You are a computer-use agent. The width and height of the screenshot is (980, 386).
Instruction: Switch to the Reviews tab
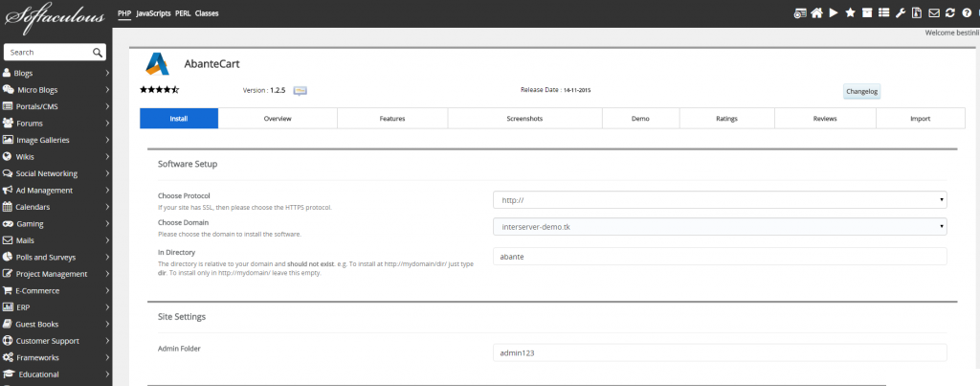pos(825,118)
